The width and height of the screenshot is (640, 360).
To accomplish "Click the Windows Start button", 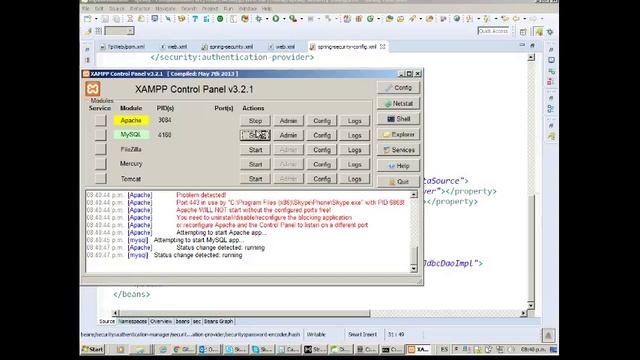I will tap(93, 349).
